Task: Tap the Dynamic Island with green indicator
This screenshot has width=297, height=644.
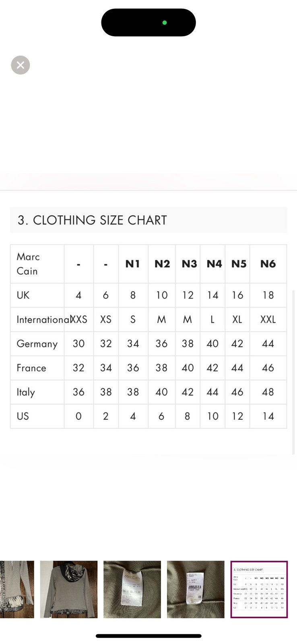Action: point(148,23)
